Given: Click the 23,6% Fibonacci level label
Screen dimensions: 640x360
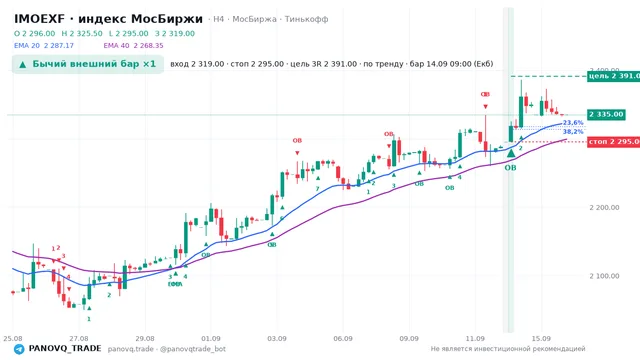Looking at the screenshot, I should click(x=573, y=122).
